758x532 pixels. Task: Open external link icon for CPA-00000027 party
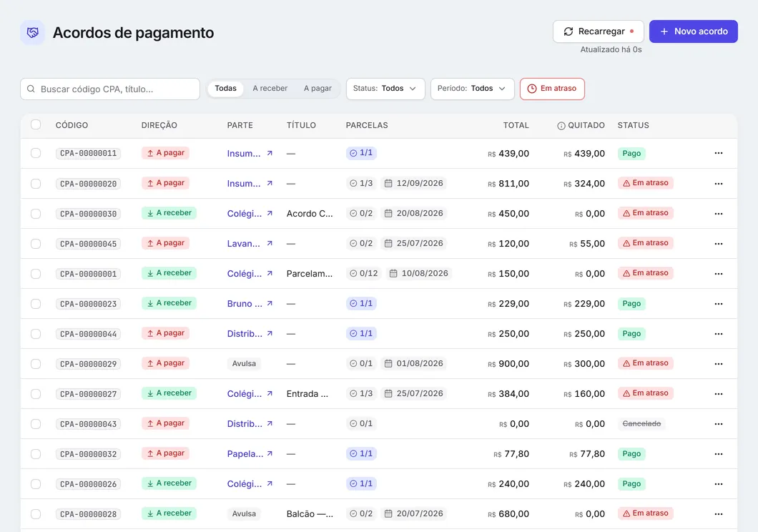[270, 393]
